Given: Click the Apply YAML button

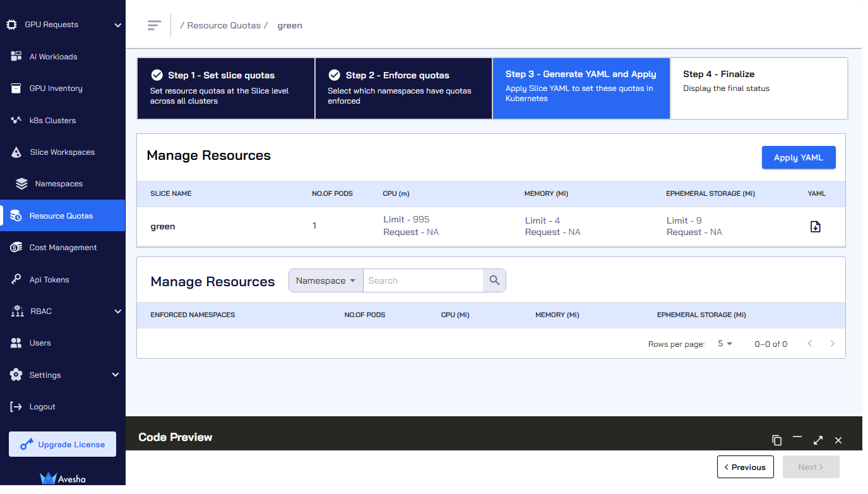Looking at the screenshot, I should [x=799, y=157].
